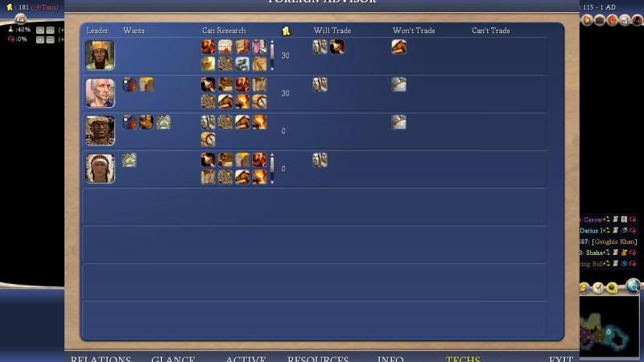
Task: Click the Sitting Bull scoreboard entry
Action: pos(592,264)
